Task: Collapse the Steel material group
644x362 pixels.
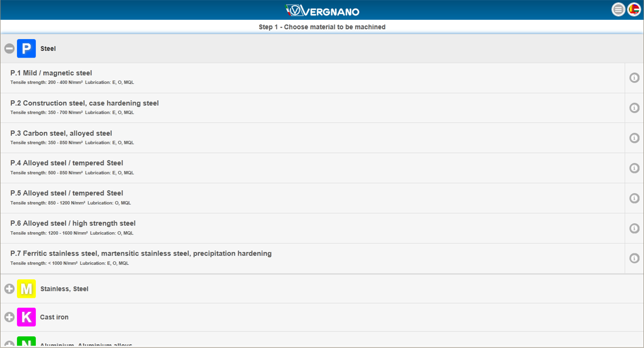Action: [9, 48]
